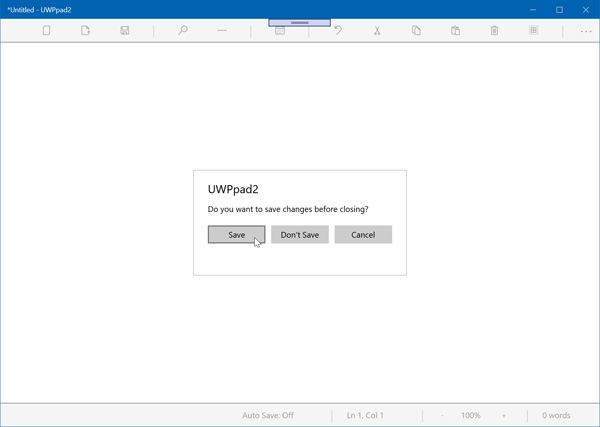This screenshot has height=427, width=600.
Task: Click the 0 words counter
Action: pos(556,415)
